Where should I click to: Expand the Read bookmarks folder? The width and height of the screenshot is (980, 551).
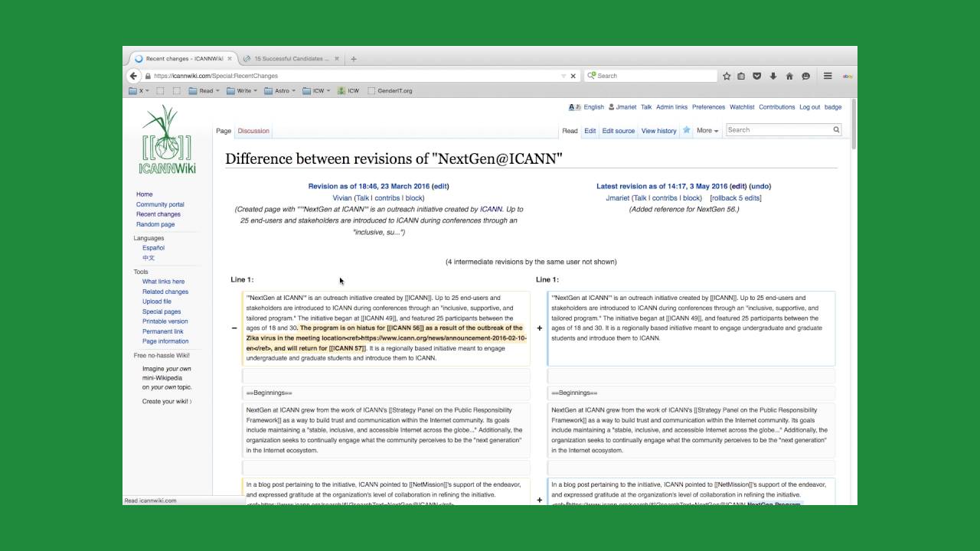coord(204,90)
